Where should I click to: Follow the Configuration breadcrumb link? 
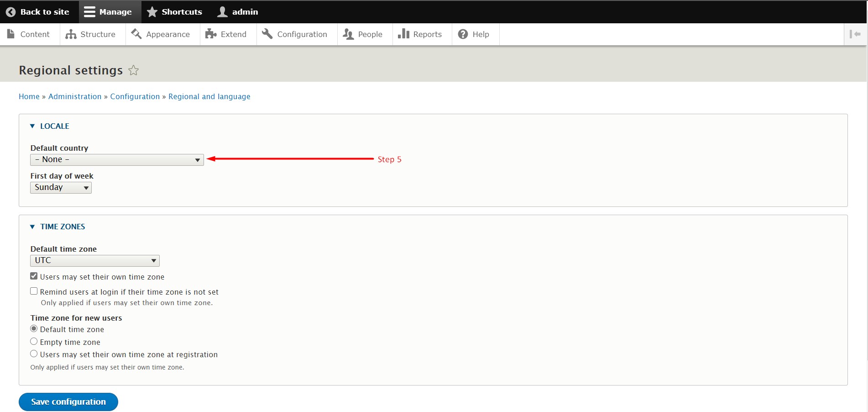tap(135, 96)
